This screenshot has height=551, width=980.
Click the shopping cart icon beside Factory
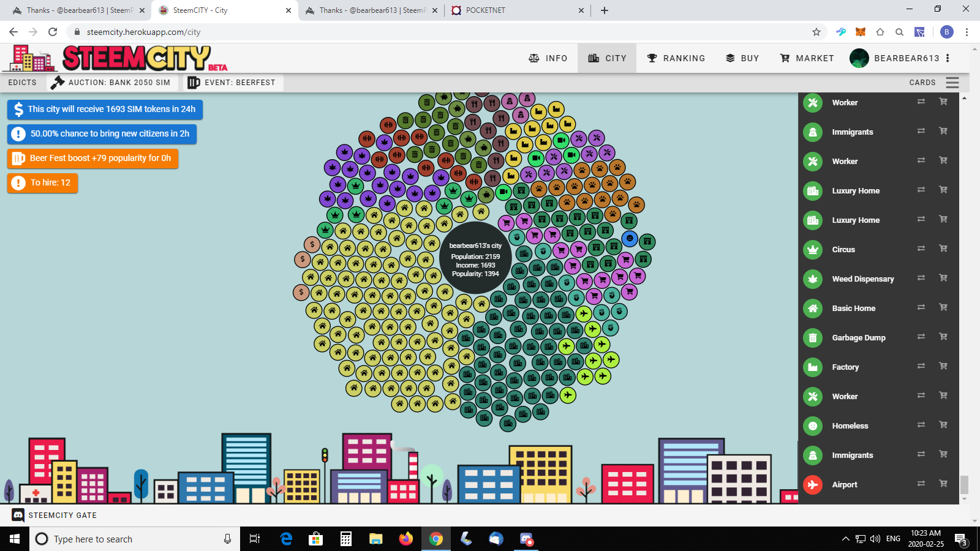[x=943, y=366]
